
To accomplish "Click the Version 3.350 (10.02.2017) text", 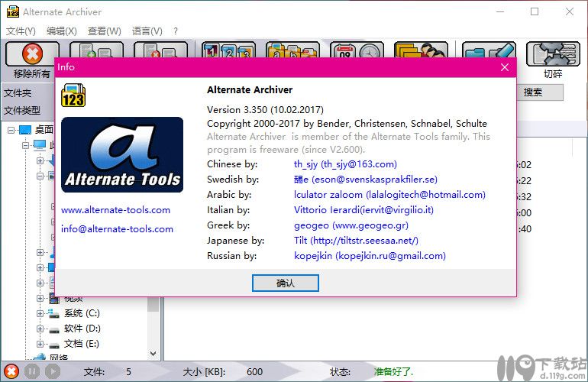I will pyautogui.click(x=265, y=109).
